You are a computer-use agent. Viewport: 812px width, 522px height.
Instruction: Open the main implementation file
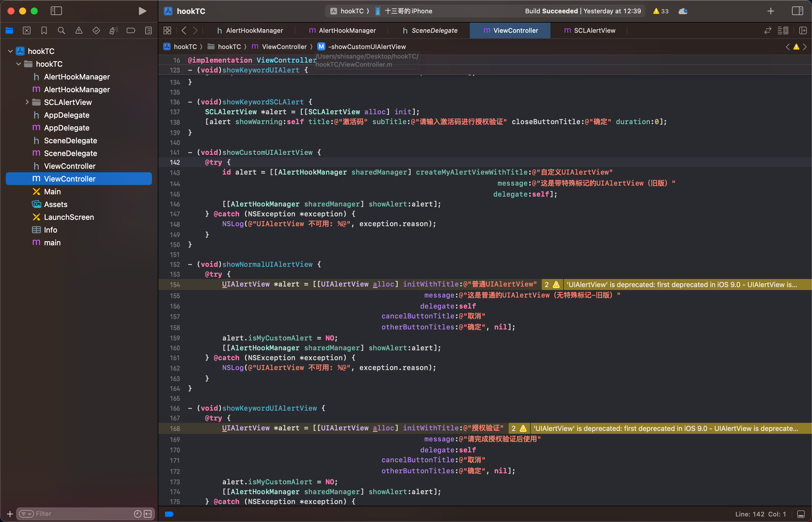point(79,243)
